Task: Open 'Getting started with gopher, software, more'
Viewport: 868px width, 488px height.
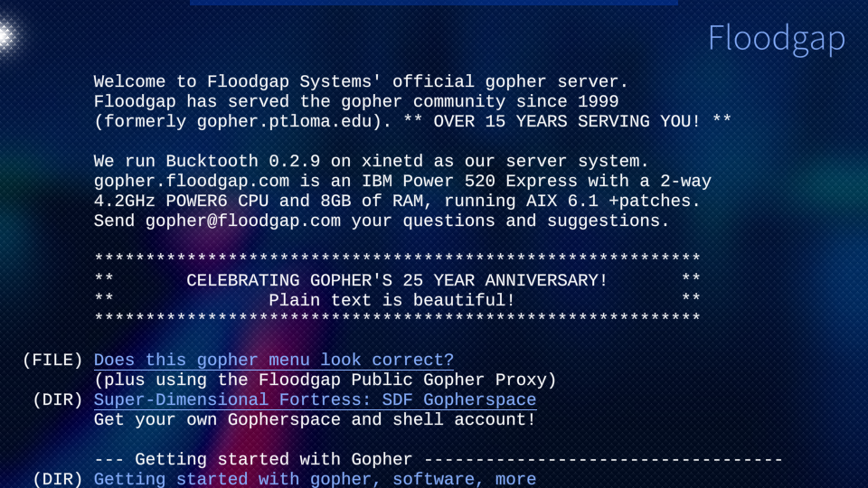Action: click(x=315, y=479)
